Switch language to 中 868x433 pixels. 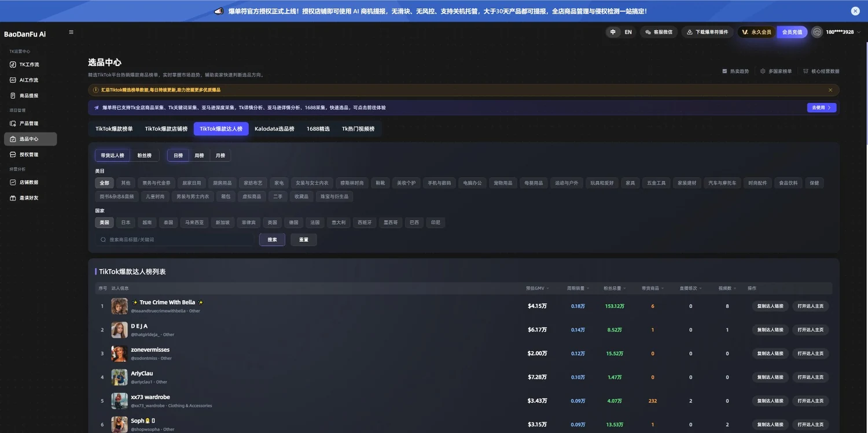[613, 32]
